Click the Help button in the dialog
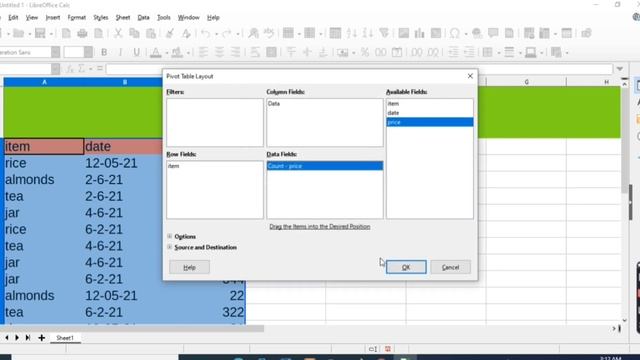640x360 pixels. 189,267
